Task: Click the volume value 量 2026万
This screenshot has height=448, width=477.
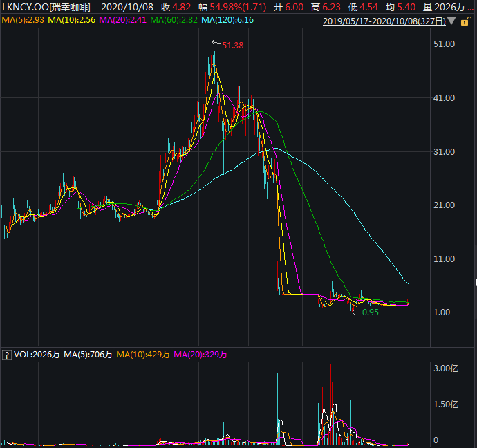Action: [444, 7]
